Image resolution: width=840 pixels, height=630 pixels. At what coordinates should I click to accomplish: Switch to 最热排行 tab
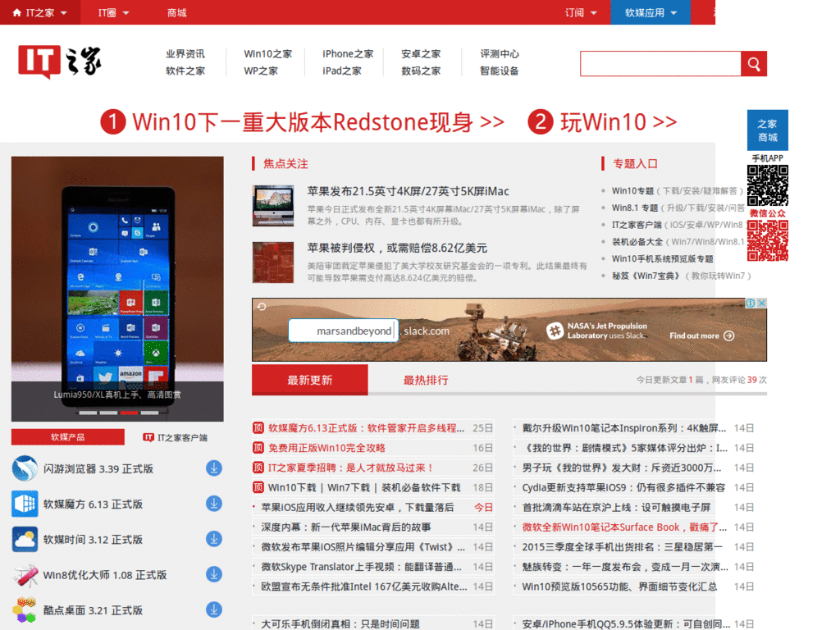point(426,380)
